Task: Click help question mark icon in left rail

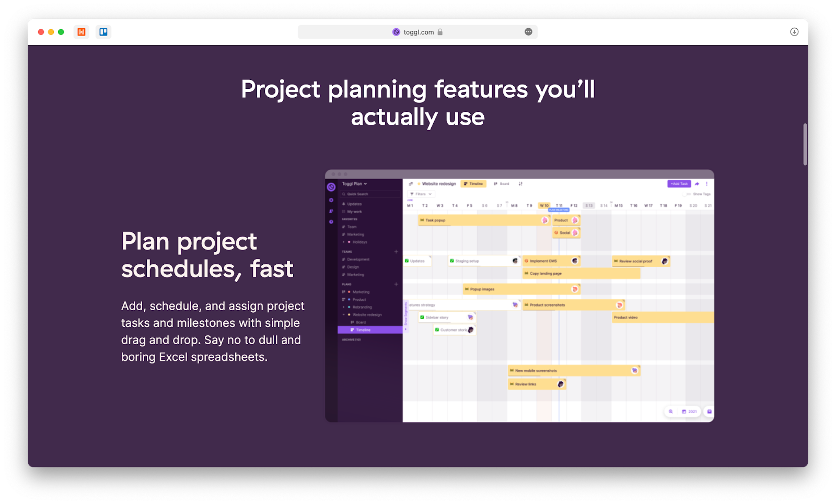Action: tap(331, 222)
